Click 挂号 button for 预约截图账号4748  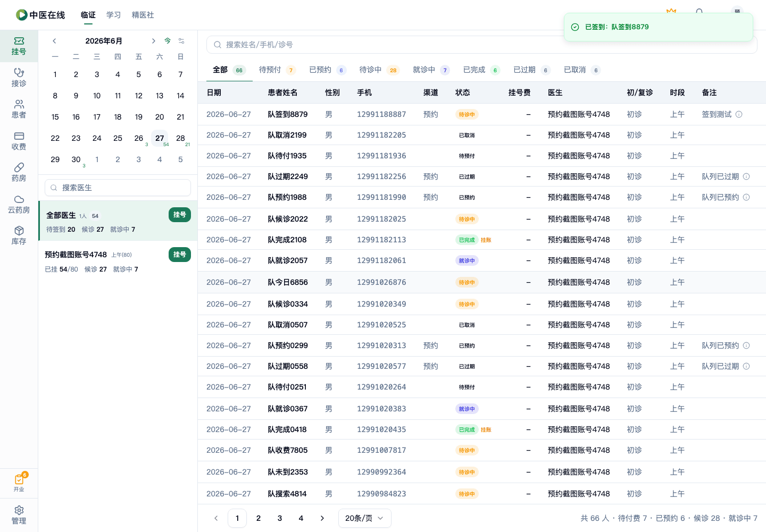click(180, 255)
